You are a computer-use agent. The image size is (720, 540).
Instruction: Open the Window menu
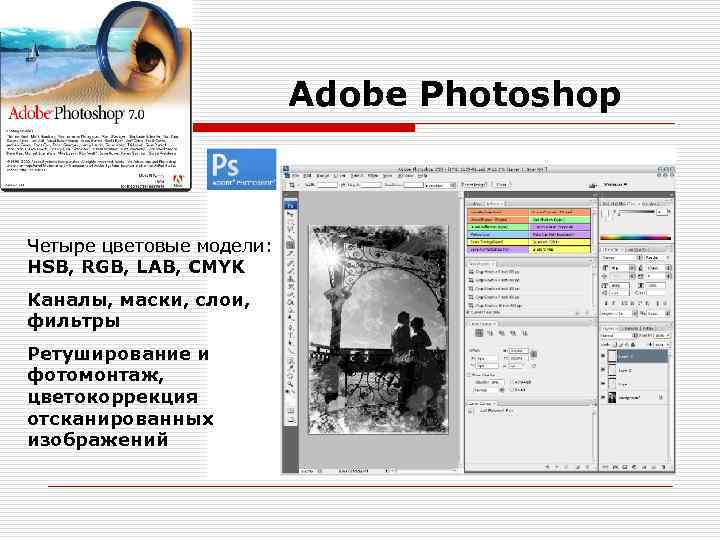(405, 176)
